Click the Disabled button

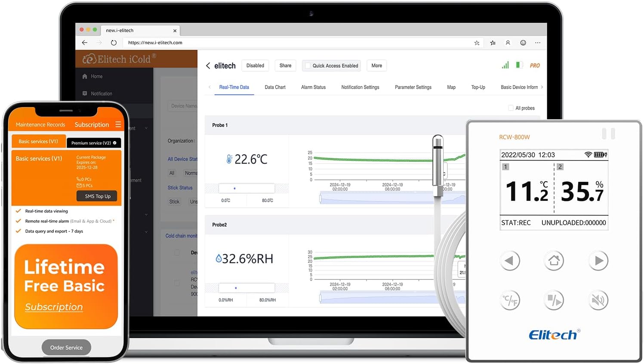(255, 65)
